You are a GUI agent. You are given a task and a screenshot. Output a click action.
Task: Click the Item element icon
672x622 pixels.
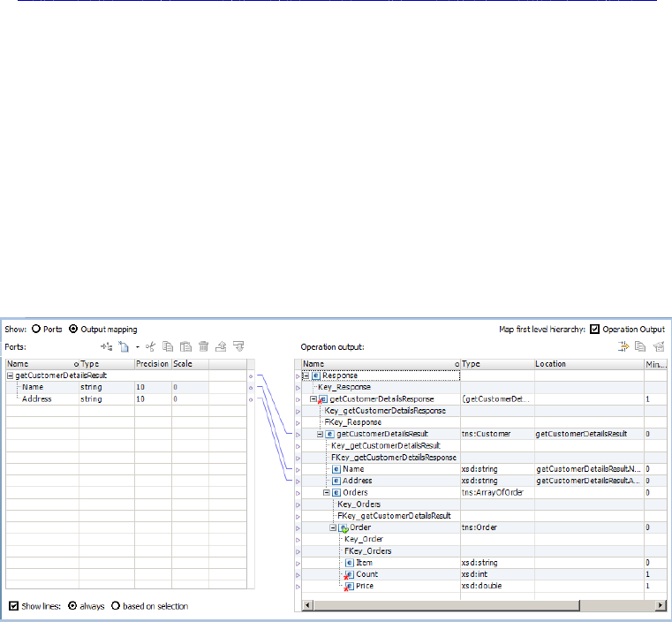coord(350,563)
